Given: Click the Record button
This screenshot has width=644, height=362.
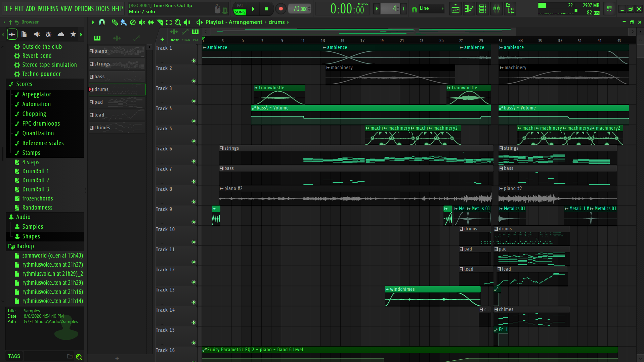Looking at the screenshot, I should (281, 9).
